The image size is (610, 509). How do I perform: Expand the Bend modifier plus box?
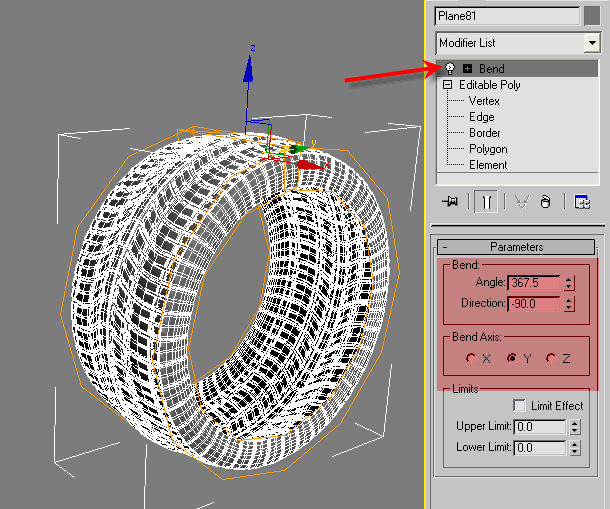(x=467, y=69)
